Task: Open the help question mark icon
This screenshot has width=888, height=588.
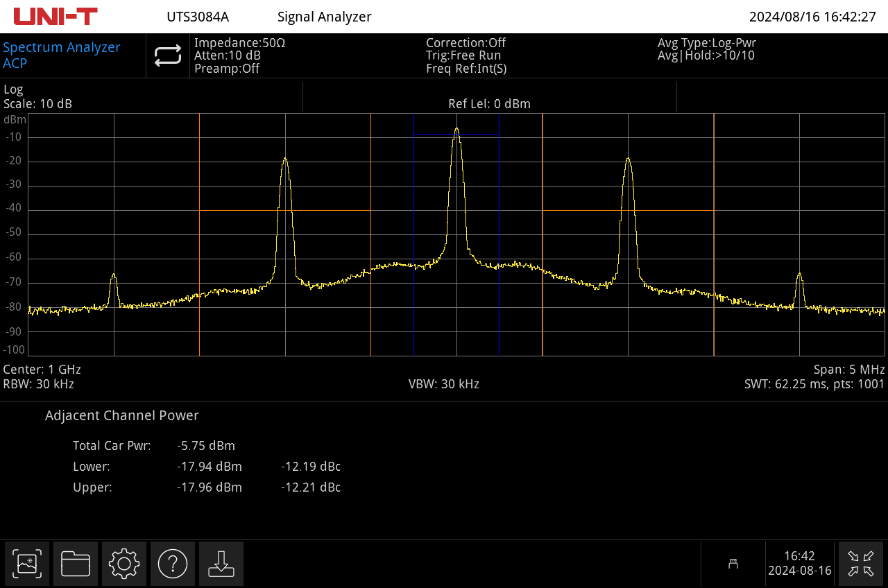Action: pos(173,564)
